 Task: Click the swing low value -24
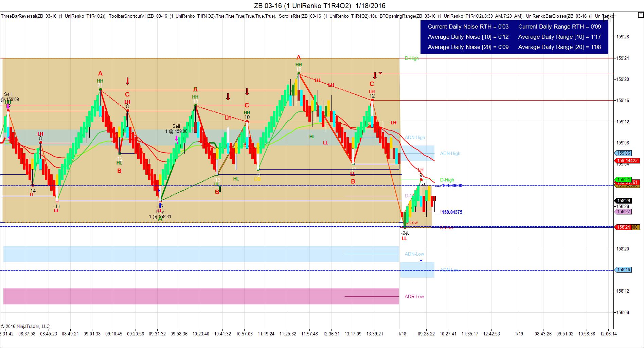(x=404, y=233)
